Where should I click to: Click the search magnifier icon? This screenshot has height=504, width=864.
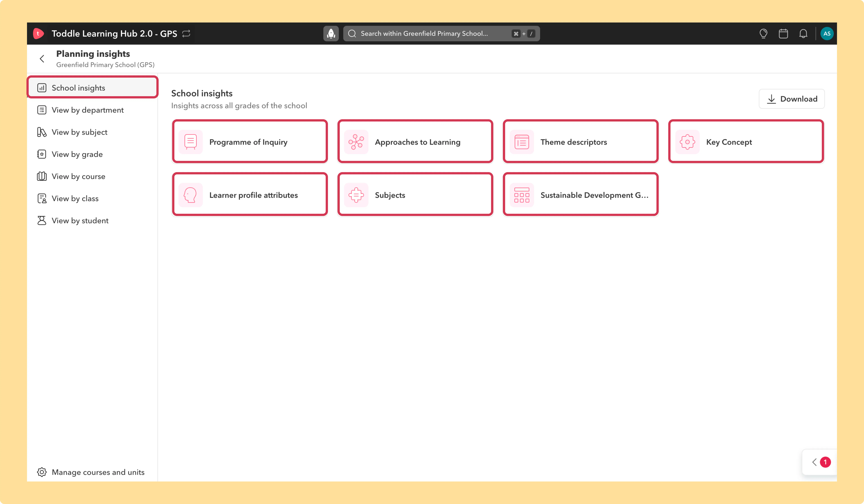click(352, 34)
